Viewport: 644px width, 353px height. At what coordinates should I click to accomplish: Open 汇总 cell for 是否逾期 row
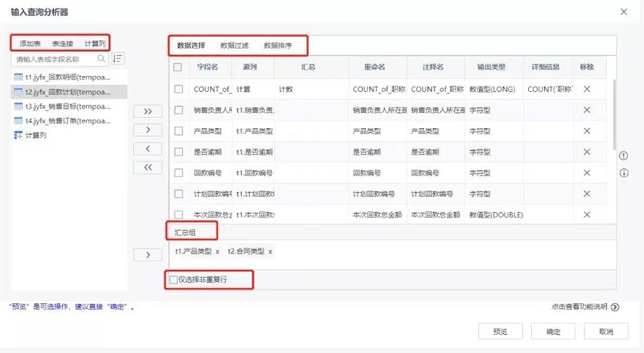click(x=311, y=152)
